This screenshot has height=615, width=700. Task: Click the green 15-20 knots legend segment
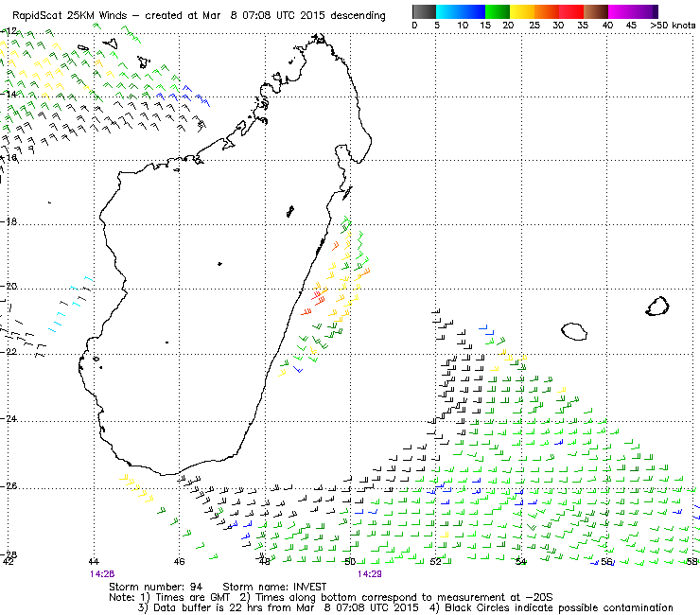pyautogui.click(x=498, y=11)
